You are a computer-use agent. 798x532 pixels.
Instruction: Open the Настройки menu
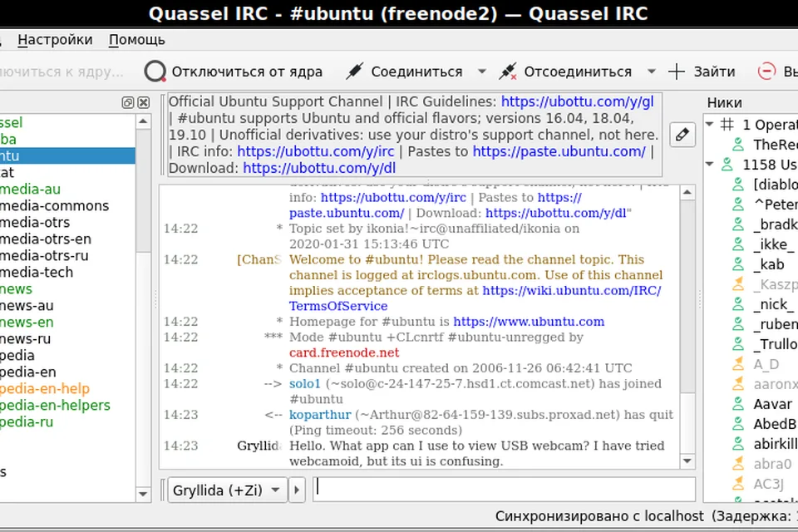[55, 40]
